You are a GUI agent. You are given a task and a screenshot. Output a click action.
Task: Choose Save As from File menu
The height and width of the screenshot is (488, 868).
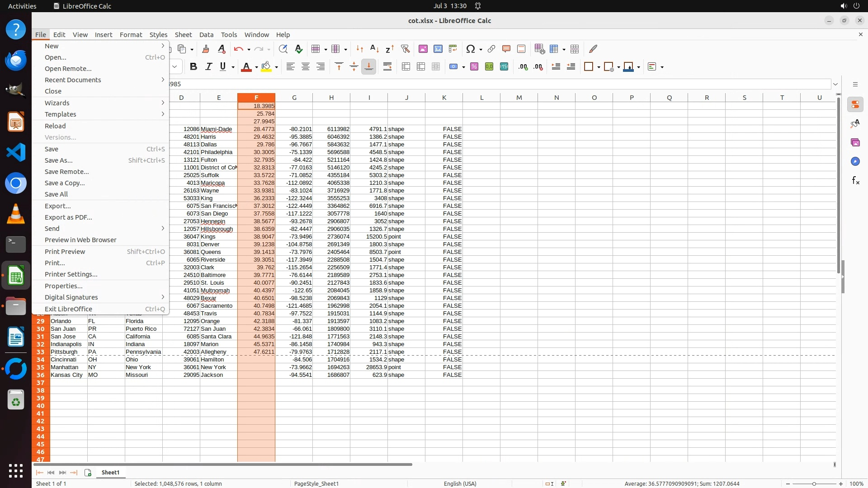click(59, 160)
